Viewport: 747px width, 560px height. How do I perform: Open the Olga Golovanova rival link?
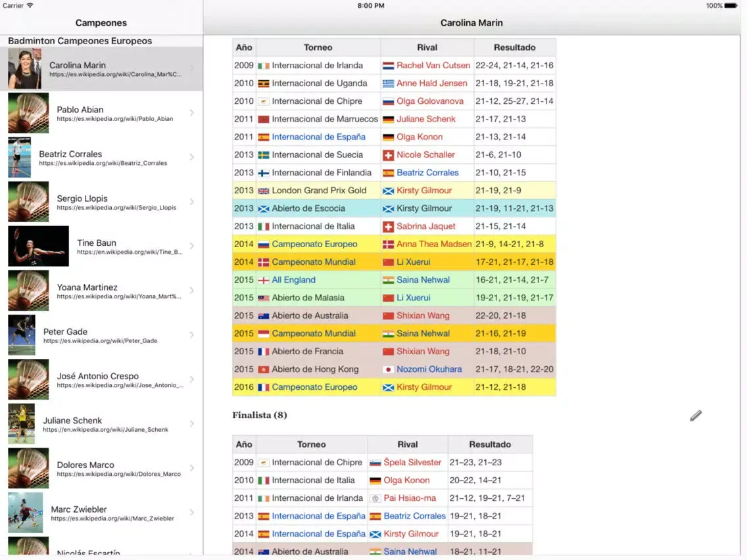tap(429, 101)
